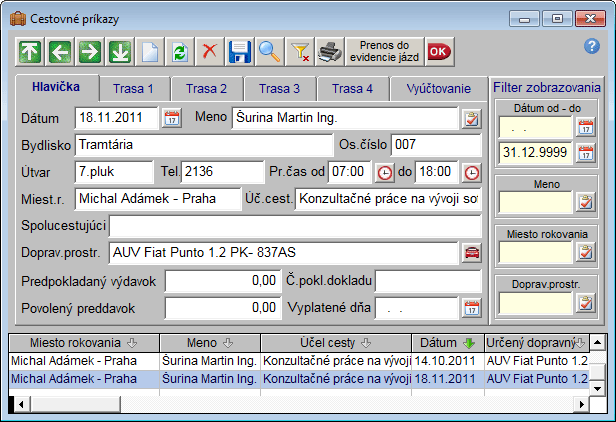Choose vehicle with red car icon

[471, 253]
